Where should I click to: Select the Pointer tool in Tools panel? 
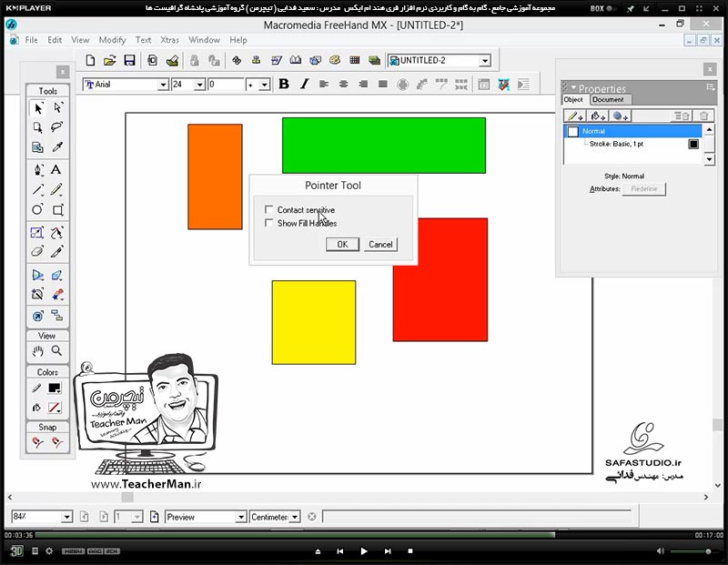click(x=38, y=108)
